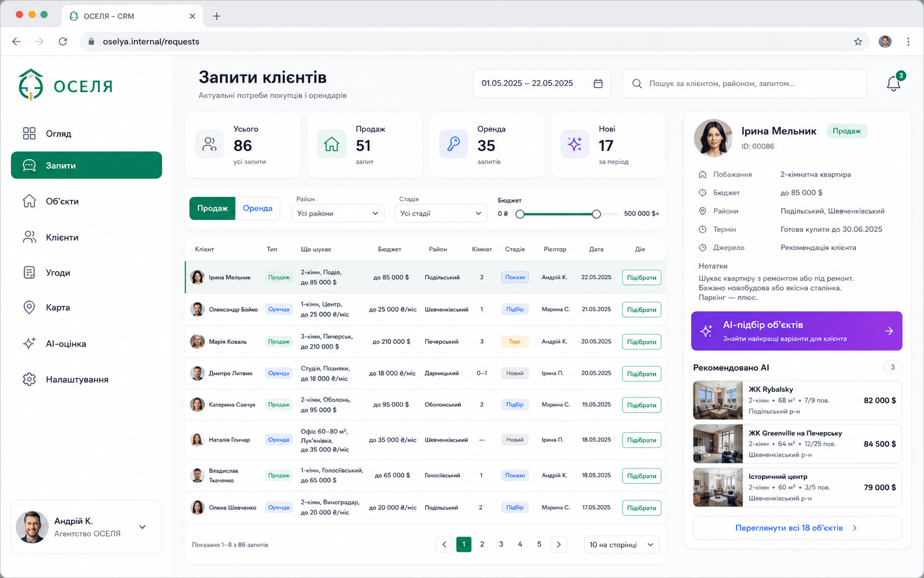Open the browser three-dot menu
The width and height of the screenshot is (924, 578).
click(908, 41)
